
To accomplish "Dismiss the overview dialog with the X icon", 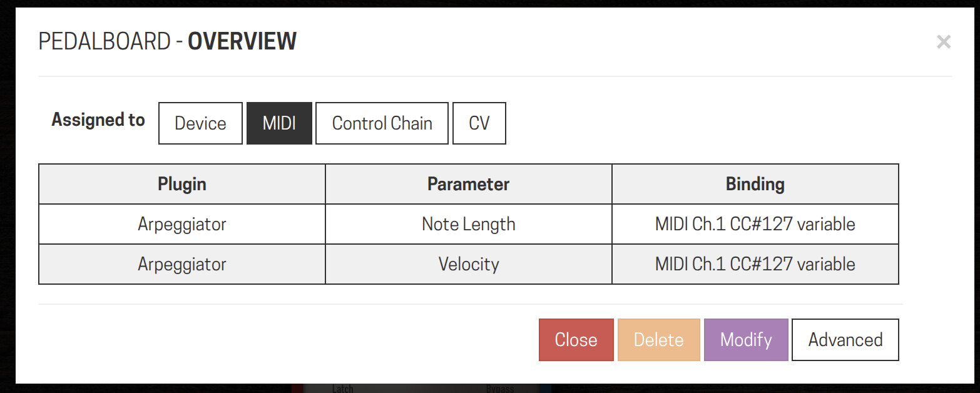I will (944, 43).
